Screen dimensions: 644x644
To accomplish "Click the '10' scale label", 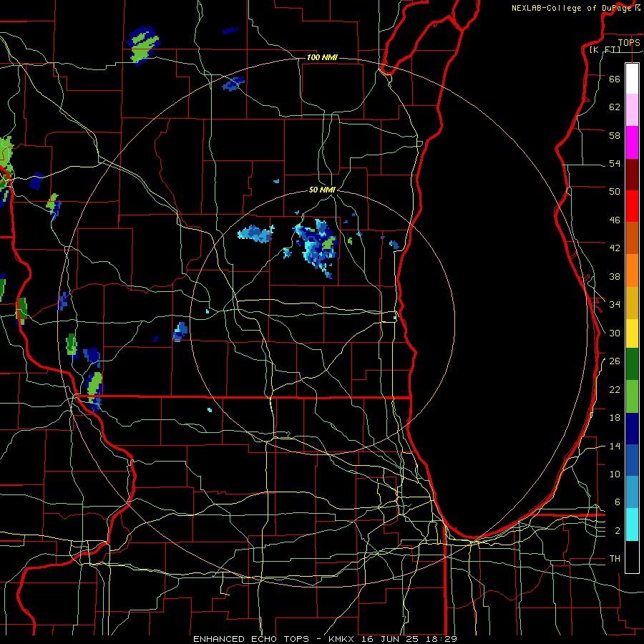I will pyautogui.click(x=615, y=474).
